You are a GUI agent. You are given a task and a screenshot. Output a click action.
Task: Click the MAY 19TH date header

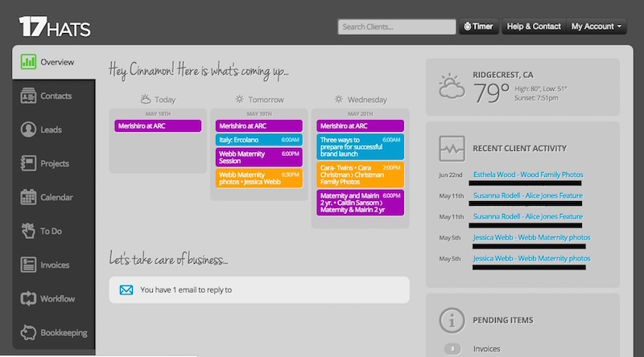[258, 113]
